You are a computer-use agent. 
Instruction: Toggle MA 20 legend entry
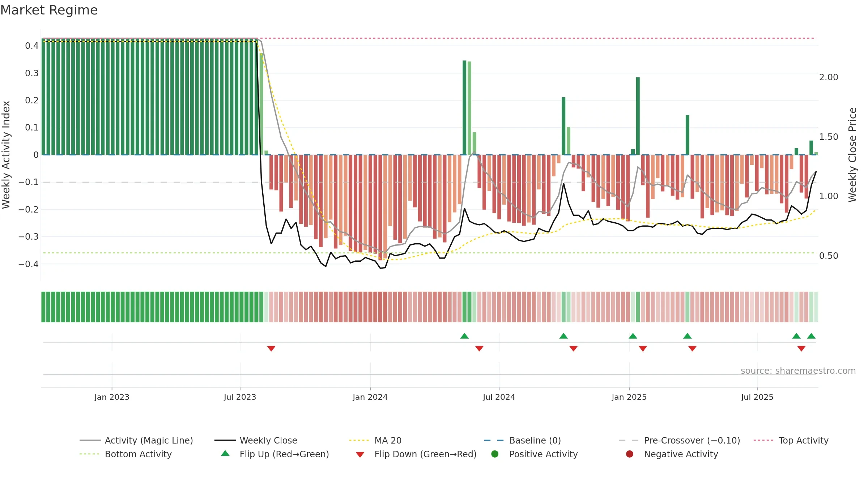[375, 440]
